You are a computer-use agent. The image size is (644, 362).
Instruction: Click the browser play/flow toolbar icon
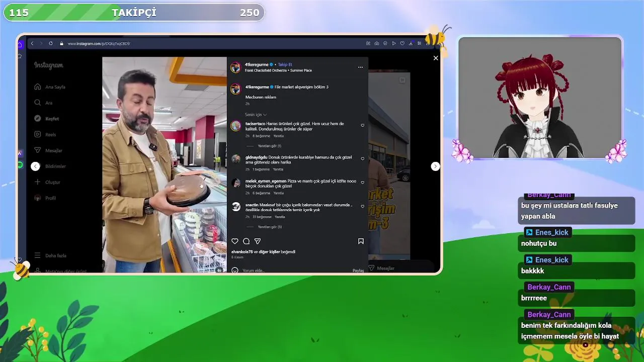point(393,44)
